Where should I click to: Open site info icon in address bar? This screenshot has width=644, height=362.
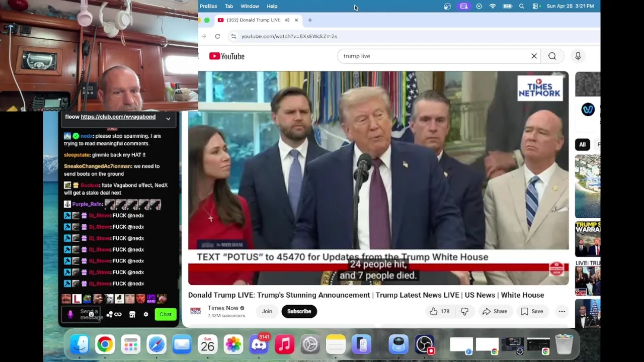(233, 36)
